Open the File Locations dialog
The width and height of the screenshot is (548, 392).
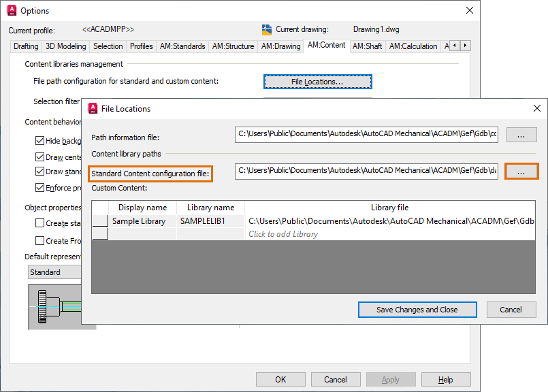(x=317, y=81)
